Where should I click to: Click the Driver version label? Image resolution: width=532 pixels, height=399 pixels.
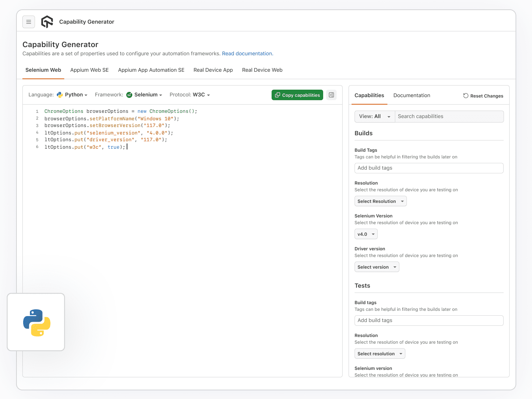point(370,249)
